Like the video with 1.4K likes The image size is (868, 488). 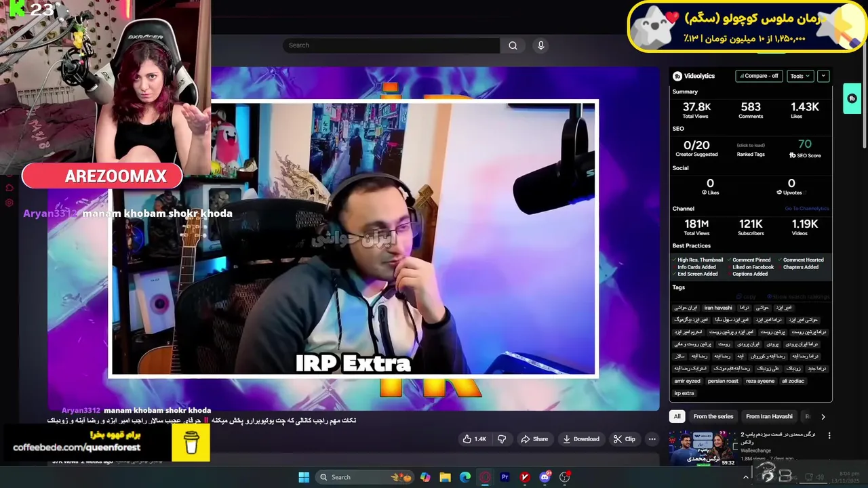475,439
